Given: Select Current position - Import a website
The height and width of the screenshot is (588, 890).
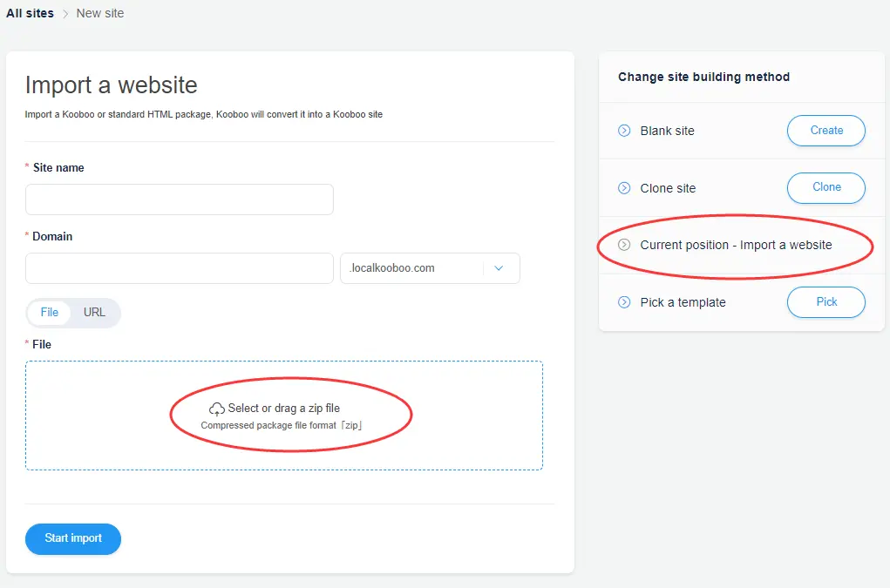Looking at the screenshot, I should point(736,245).
